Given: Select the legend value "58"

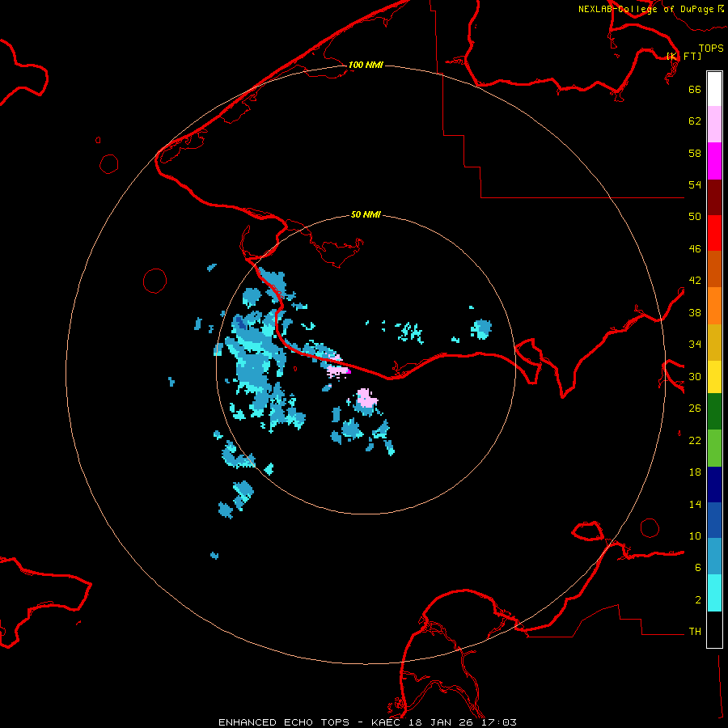Looking at the screenshot, I should pyautogui.click(x=695, y=153).
